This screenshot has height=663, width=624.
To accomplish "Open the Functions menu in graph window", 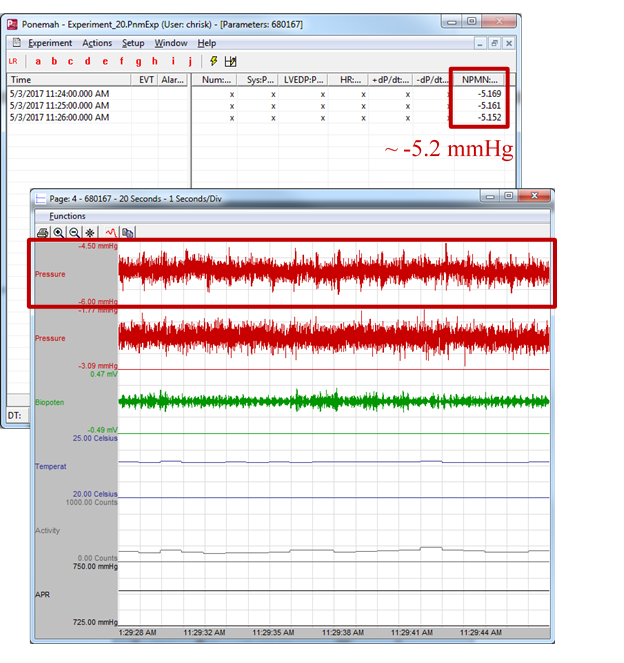I will coord(68,216).
